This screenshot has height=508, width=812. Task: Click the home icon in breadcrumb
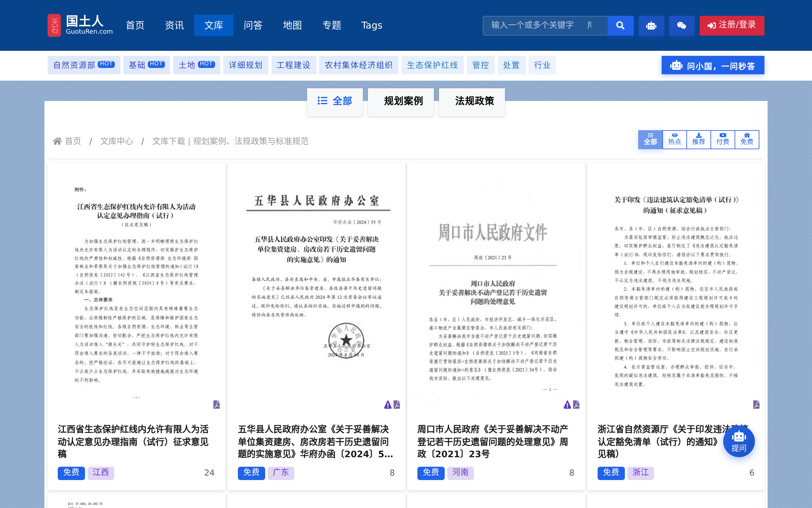tap(57, 141)
